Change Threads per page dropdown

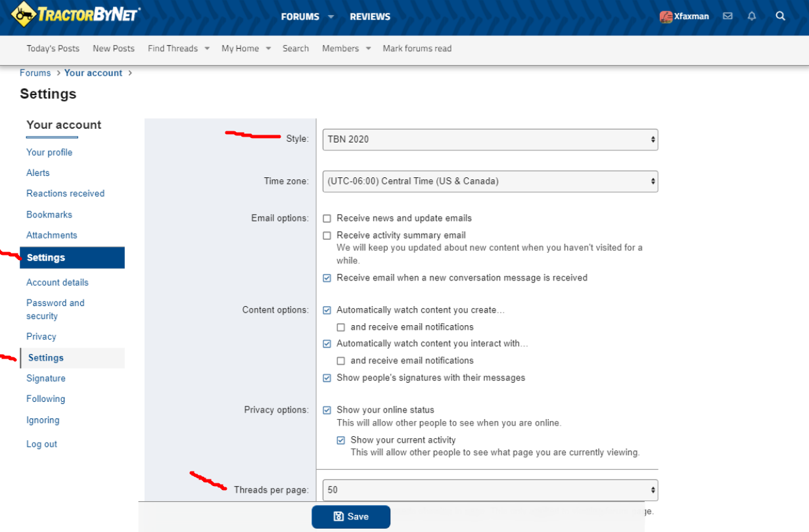coord(490,490)
